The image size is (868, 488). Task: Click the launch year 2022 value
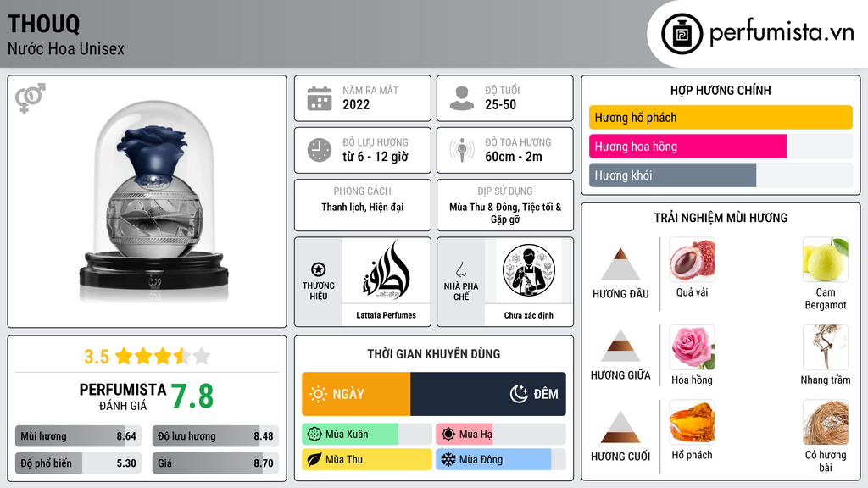point(356,104)
